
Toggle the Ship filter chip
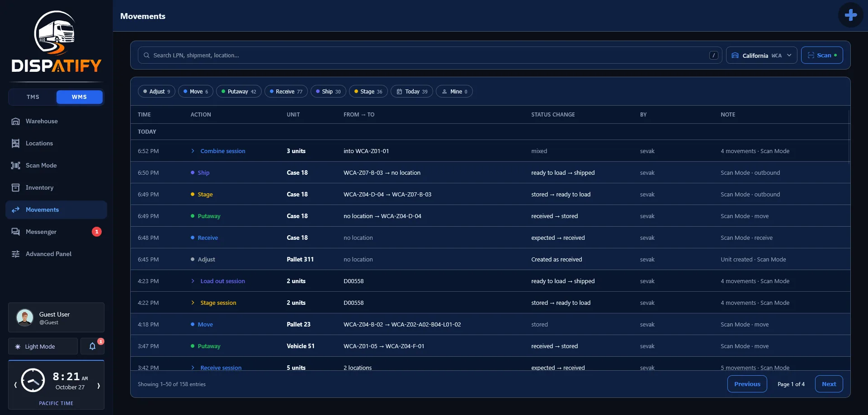click(328, 91)
